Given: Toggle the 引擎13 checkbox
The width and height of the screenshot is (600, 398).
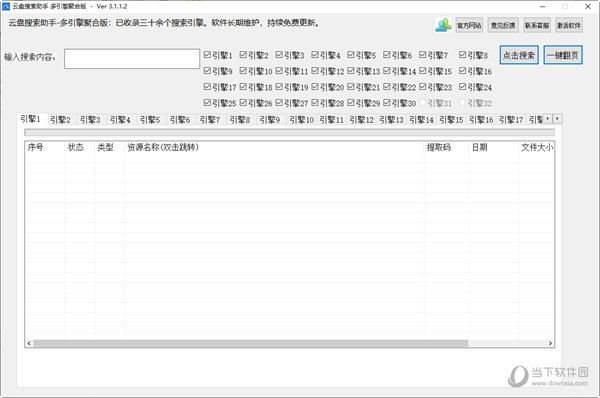Looking at the screenshot, I should pos(351,71).
